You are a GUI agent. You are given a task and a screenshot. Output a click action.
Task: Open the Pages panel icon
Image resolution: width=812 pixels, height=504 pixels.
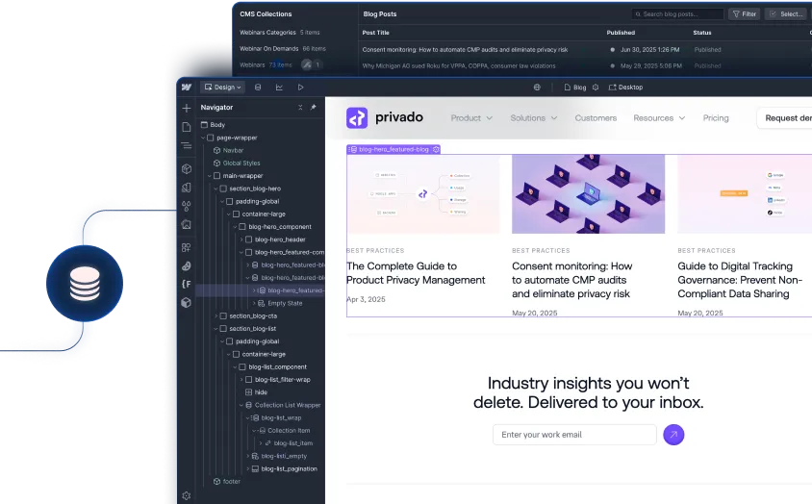187,127
